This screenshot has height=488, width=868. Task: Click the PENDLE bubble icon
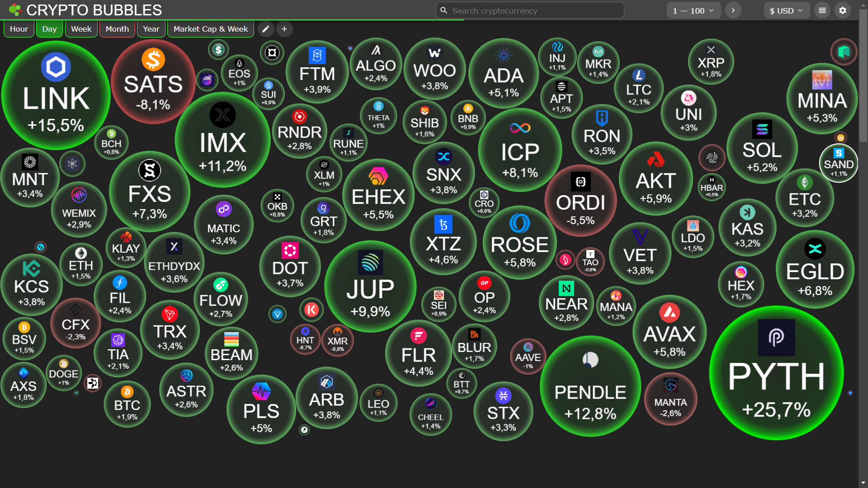click(x=590, y=360)
